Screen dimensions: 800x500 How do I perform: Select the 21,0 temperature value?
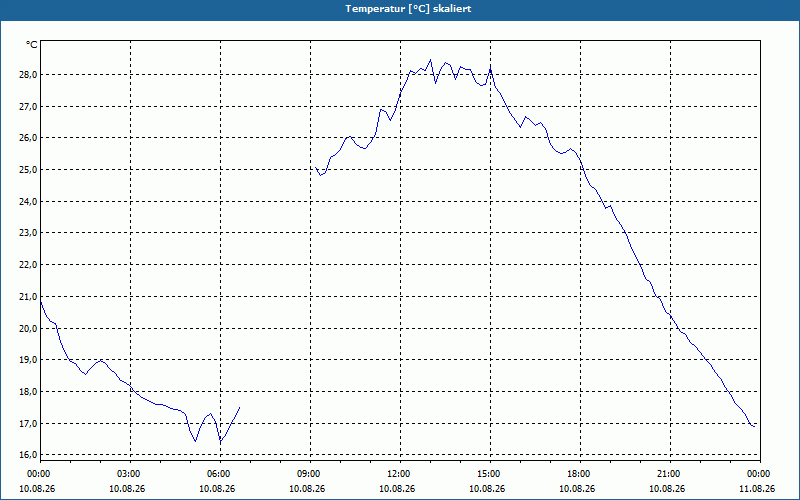point(29,296)
